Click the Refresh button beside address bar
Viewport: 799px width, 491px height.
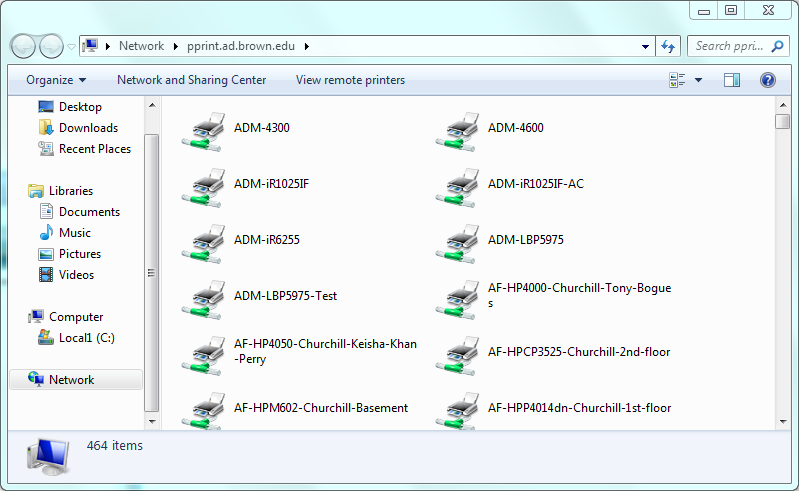pos(668,46)
